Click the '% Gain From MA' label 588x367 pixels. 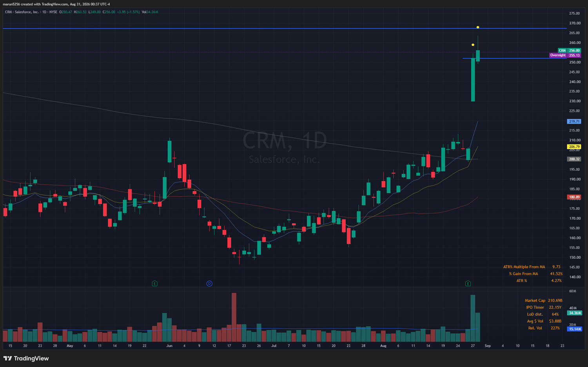(x=523, y=274)
